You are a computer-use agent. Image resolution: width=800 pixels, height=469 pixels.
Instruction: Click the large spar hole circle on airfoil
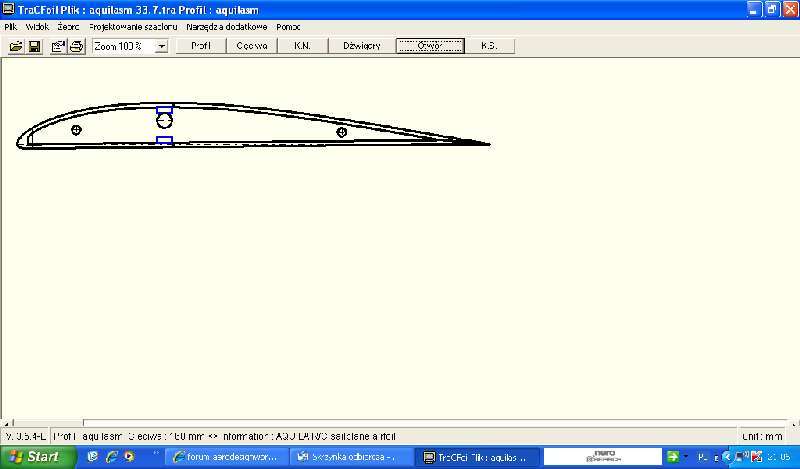click(165, 121)
